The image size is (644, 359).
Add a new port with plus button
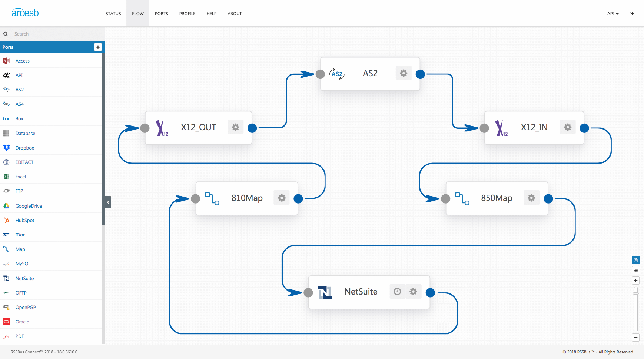point(98,47)
